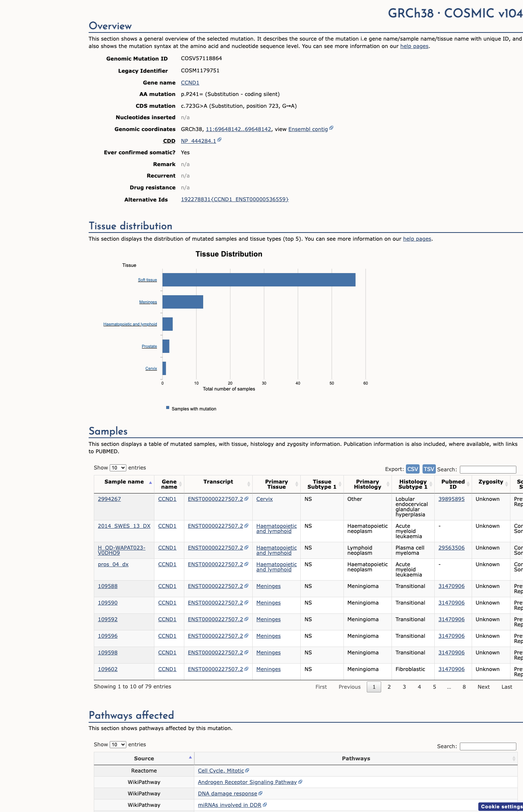This screenshot has width=523, height=812.
Task: Select Cervix label in tissue chart
Action: [151, 368]
